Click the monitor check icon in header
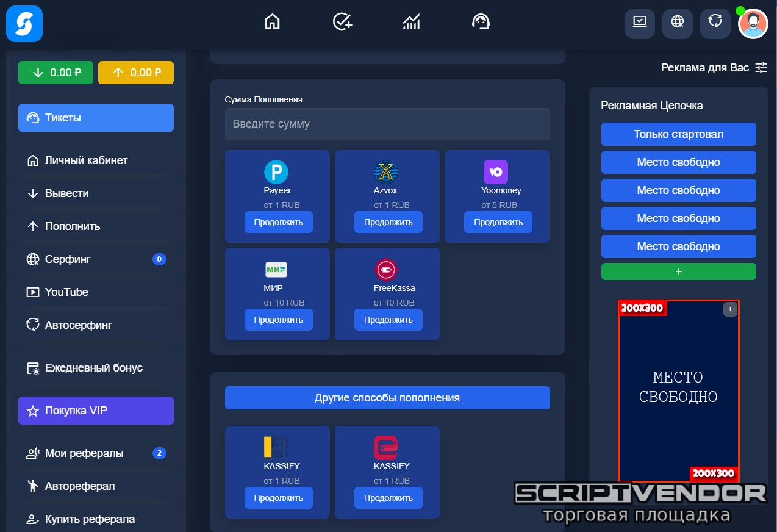The image size is (777, 532). 640,23
